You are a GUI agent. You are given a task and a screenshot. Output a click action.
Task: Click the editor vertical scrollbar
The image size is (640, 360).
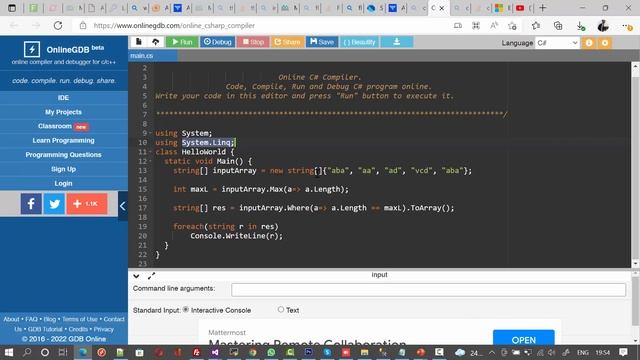pos(635,165)
